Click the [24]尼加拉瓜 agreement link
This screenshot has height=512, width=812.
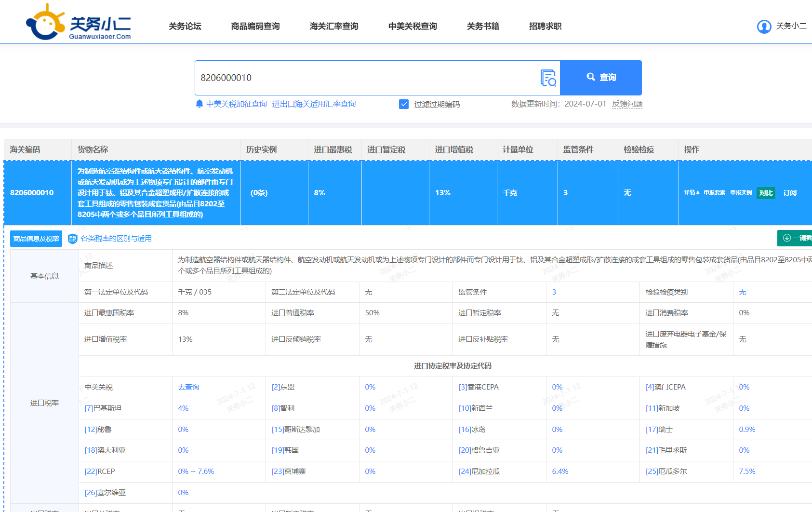pos(479,472)
